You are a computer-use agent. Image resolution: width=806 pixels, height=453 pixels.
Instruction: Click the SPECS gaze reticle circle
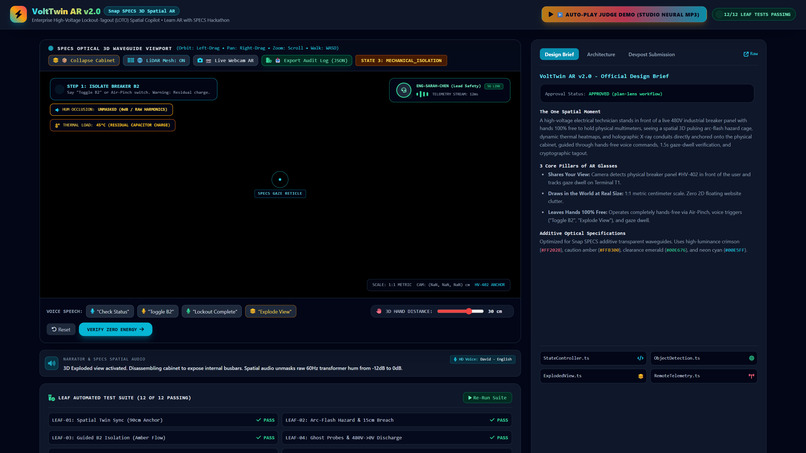tap(280, 179)
